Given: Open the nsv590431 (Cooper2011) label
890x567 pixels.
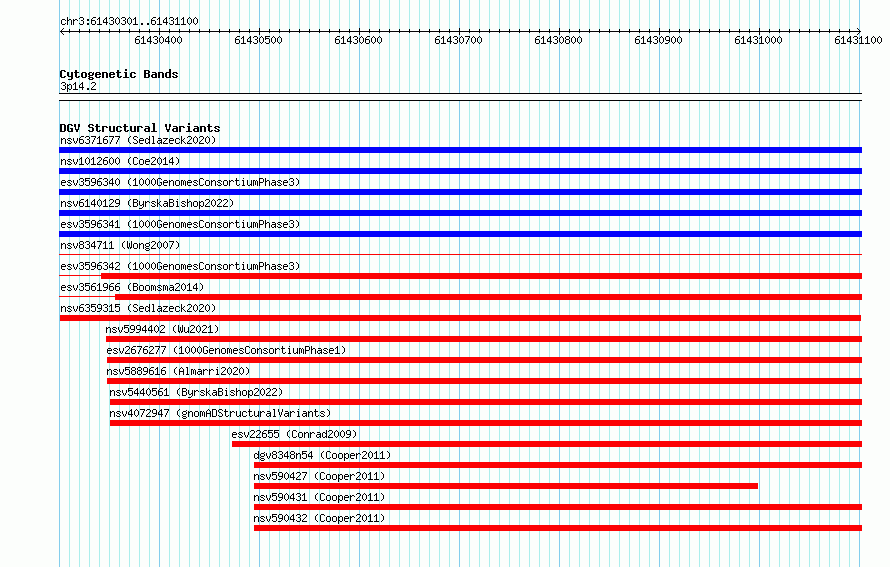Looking at the screenshot, I should (319, 497).
